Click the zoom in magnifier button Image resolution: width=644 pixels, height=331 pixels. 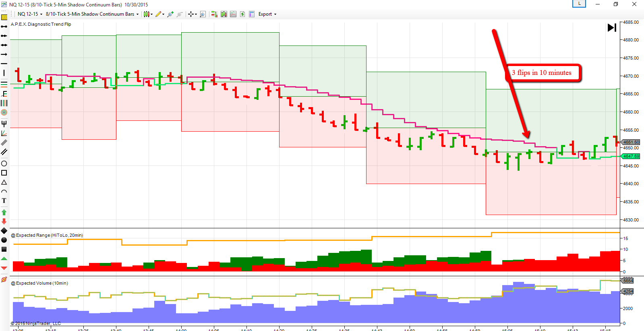(170, 14)
